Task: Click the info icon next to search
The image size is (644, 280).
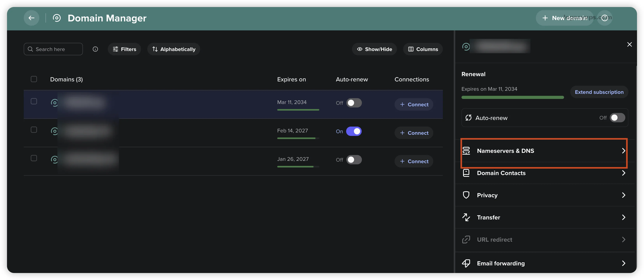Action: pyautogui.click(x=95, y=49)
